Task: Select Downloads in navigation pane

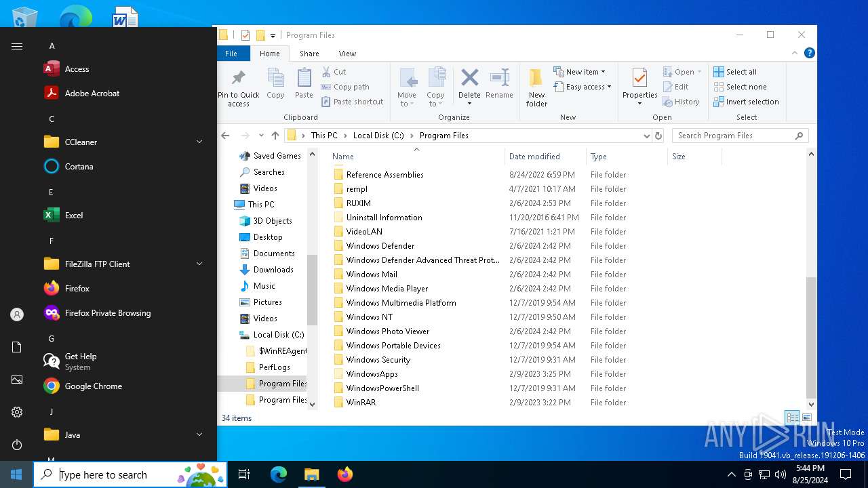Action: [273, 270]
